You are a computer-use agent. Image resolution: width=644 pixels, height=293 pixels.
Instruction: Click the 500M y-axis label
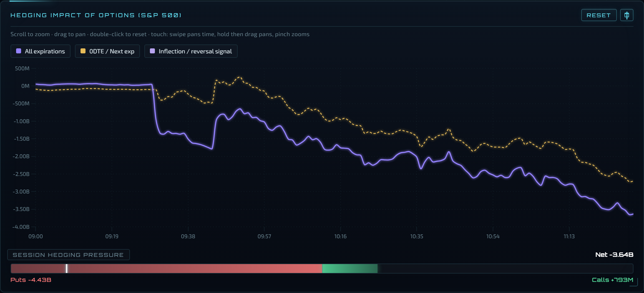[22, 68]
